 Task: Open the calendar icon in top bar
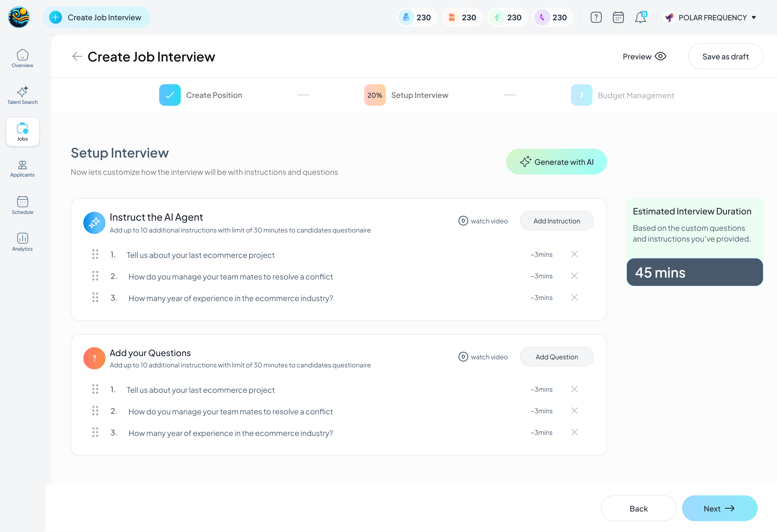tap(618, 17)
